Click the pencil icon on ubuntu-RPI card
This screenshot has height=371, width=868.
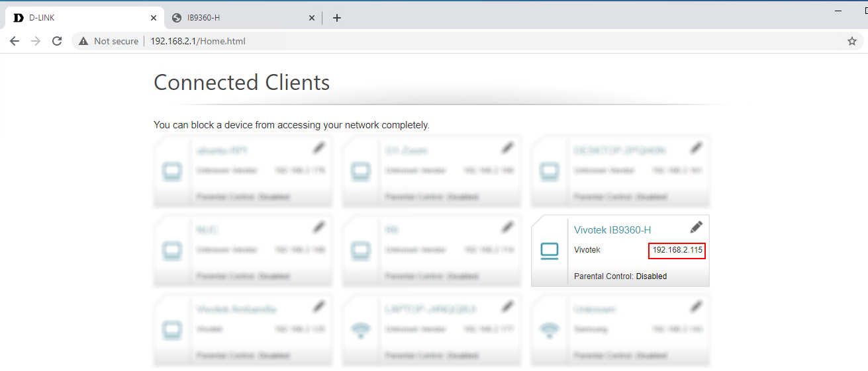point(319,147)
